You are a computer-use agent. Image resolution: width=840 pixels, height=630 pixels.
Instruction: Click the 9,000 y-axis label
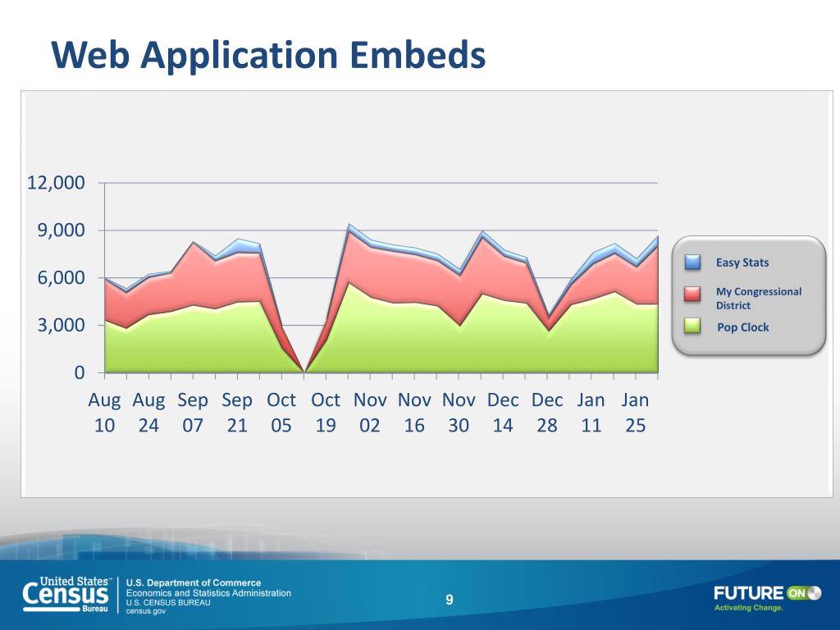61,231
